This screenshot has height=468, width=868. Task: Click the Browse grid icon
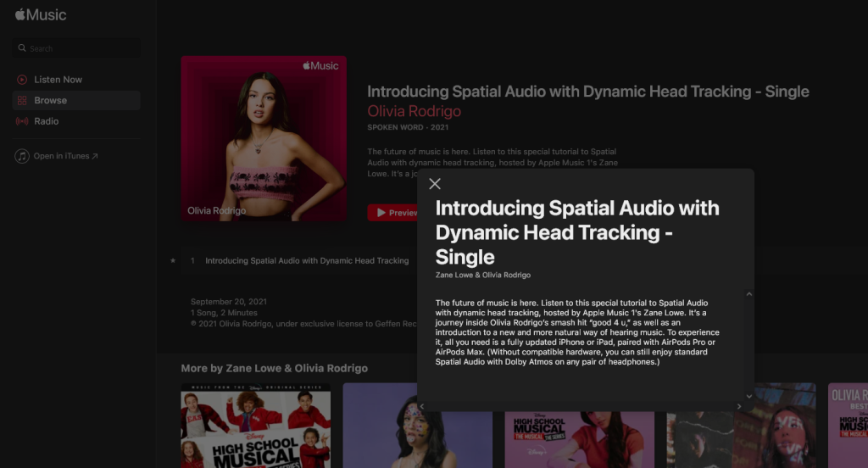coord(22,100)
